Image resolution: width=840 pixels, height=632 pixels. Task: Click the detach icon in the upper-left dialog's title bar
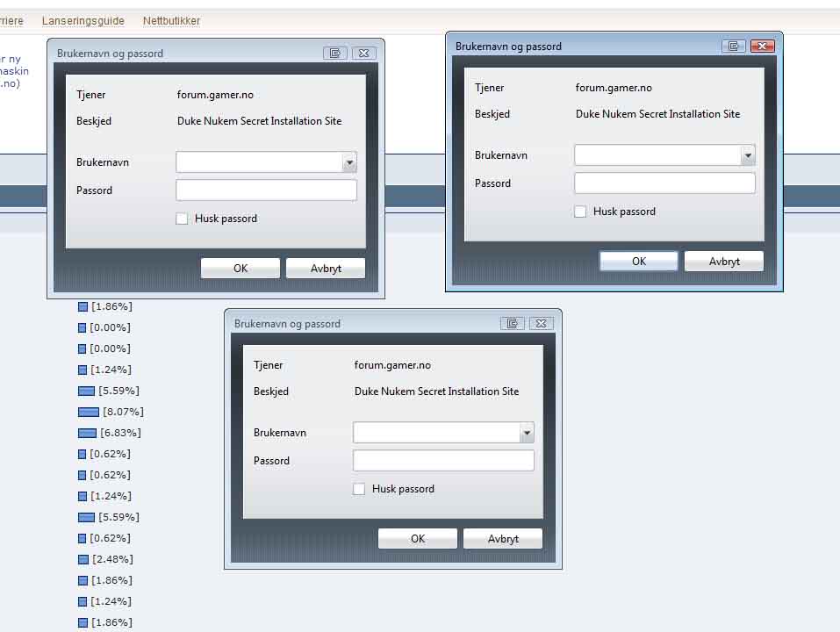click(x=334, y=53)
